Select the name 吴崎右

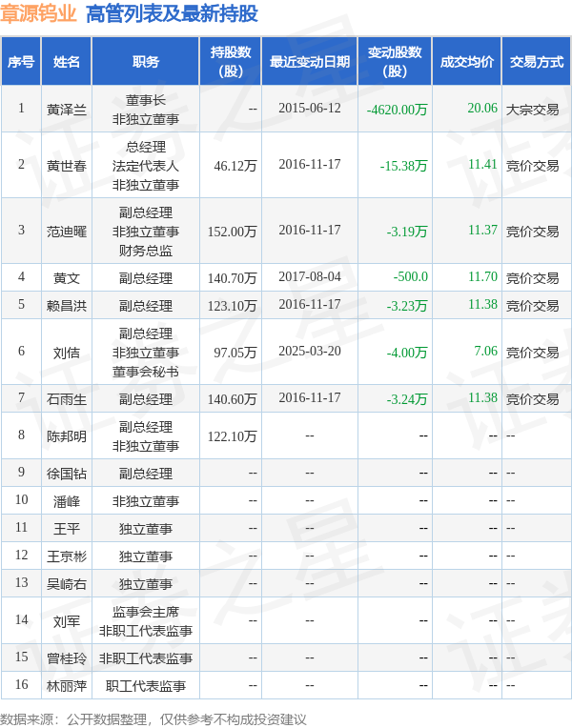(67, 584)
